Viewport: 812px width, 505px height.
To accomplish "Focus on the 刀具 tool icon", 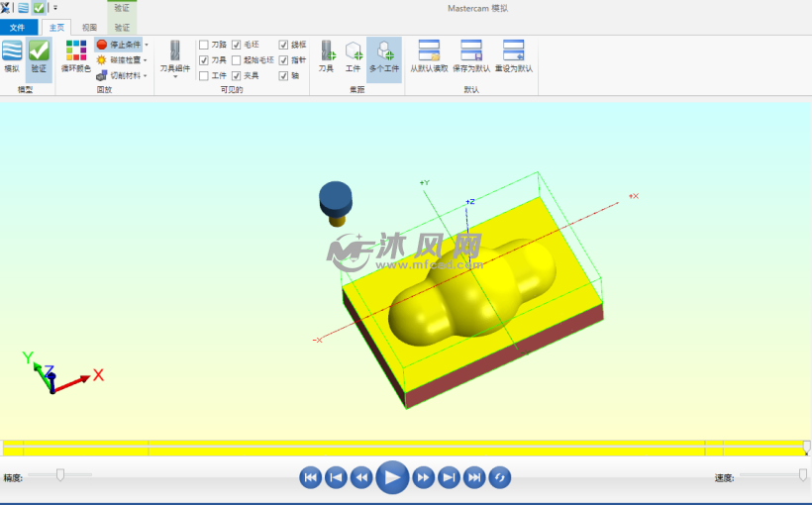I will pos(328,50).
